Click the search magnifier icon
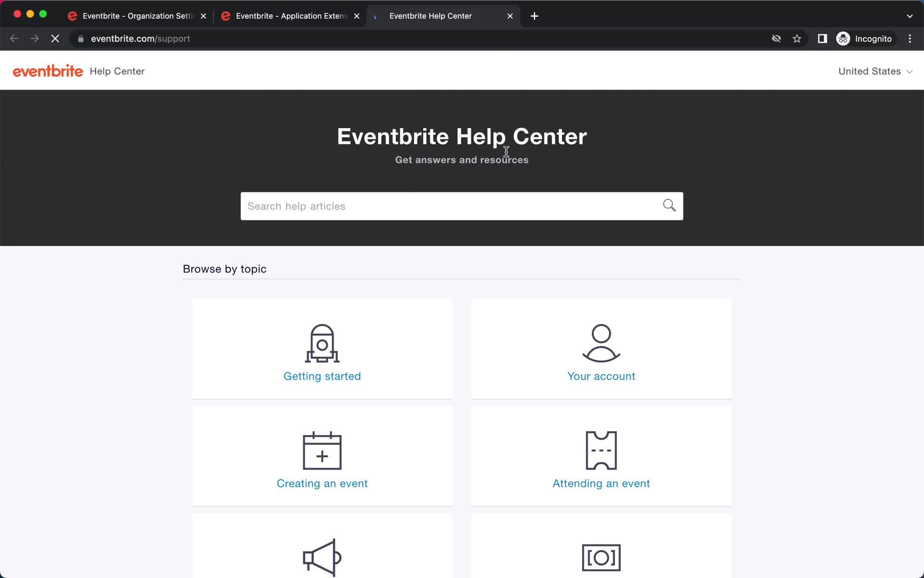Screen dimensions: 924x578 (668, 206)
